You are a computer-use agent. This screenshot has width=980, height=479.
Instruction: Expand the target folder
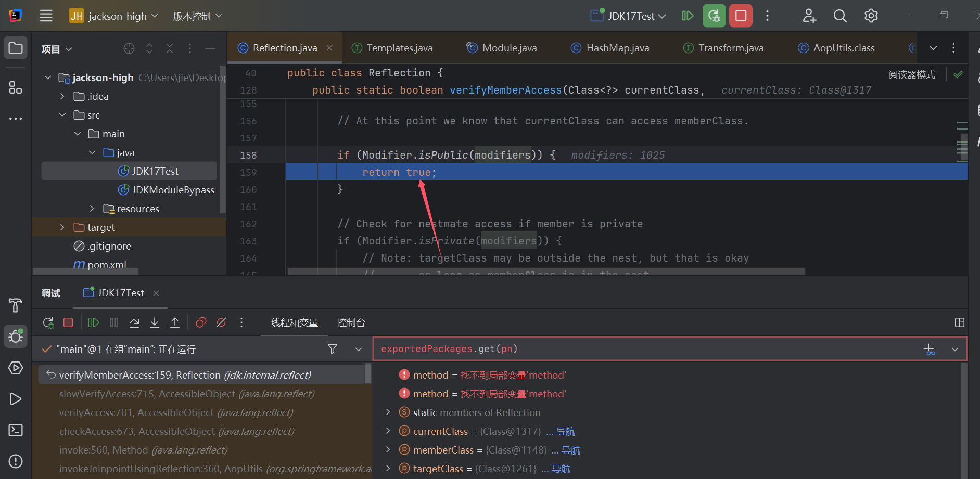[62, 227]
